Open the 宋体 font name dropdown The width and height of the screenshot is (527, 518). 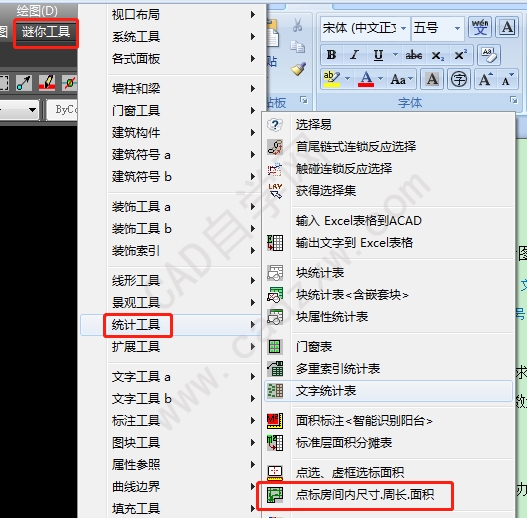pos(404,28)
